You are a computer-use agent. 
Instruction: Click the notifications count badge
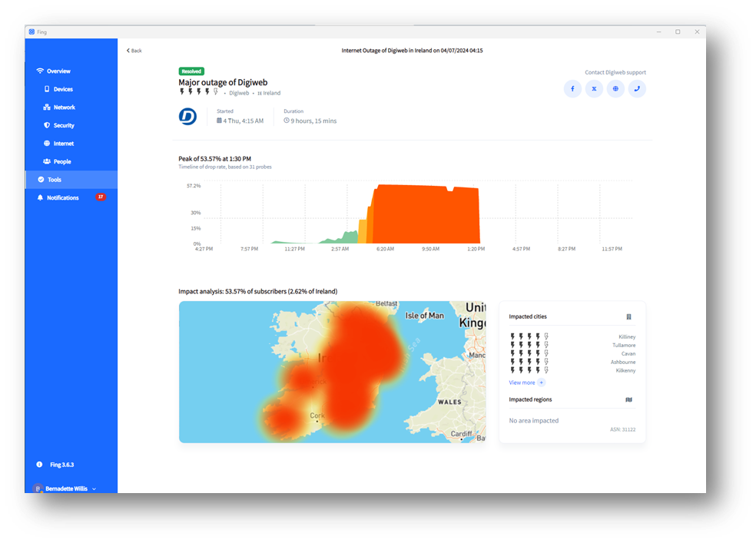click(x=100, y=197)
